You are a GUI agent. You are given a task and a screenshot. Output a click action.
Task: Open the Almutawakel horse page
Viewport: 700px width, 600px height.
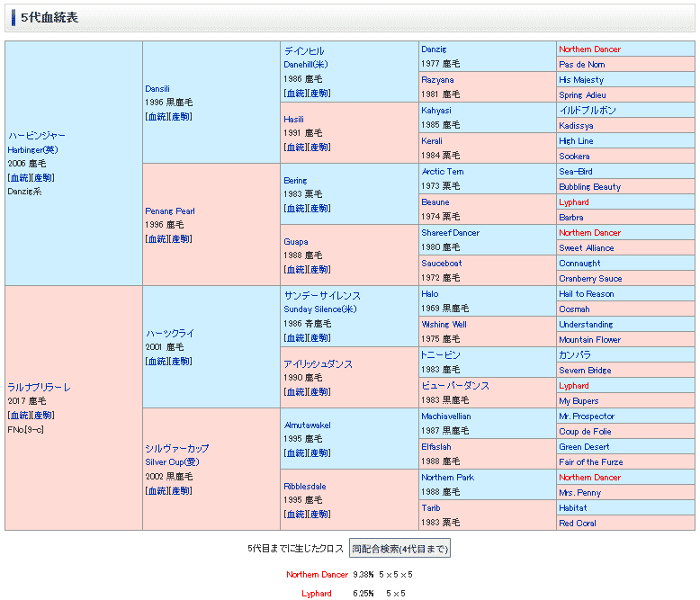(307, 425)
